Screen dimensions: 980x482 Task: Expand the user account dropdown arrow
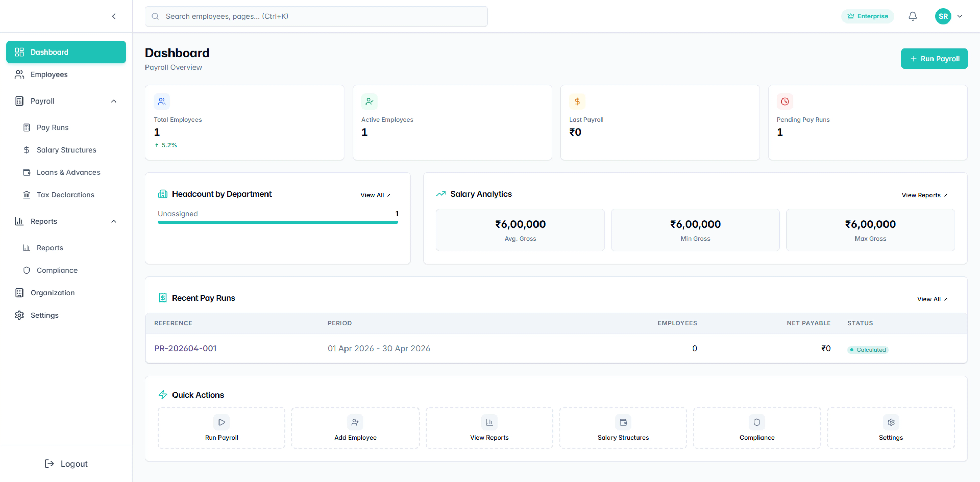tap(959, 16)
